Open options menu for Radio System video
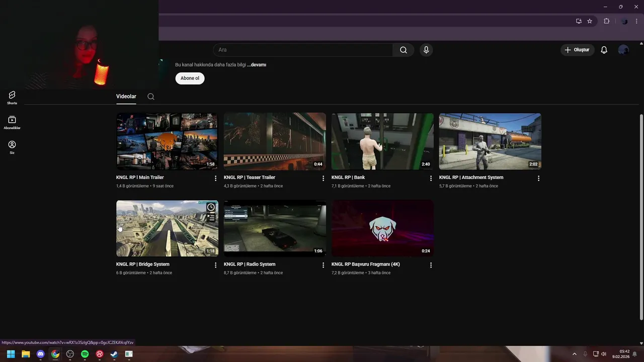The width and height of the screenshot is (644, 362). pyautogui.click(x=323, y=265)
